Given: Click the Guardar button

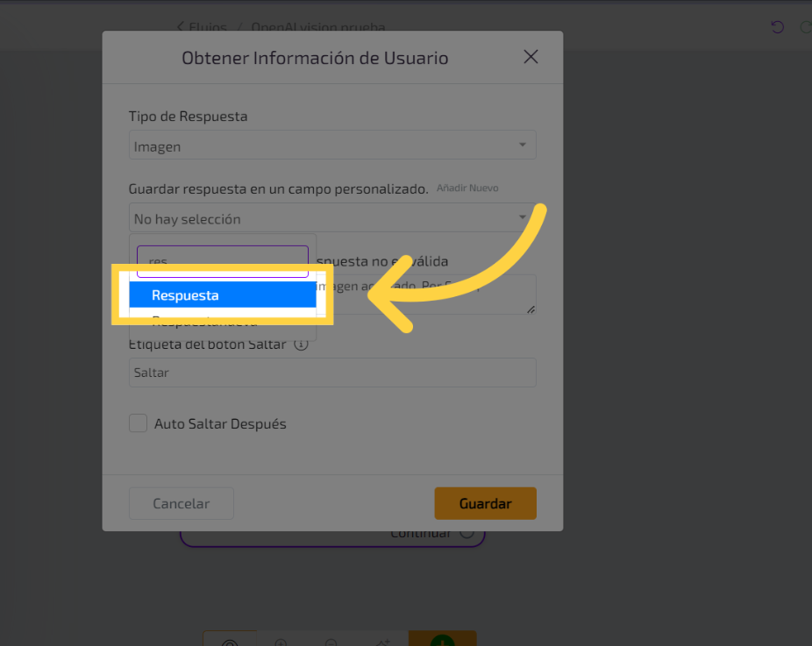Looking at the screenshot, I should tap(485, 503).
